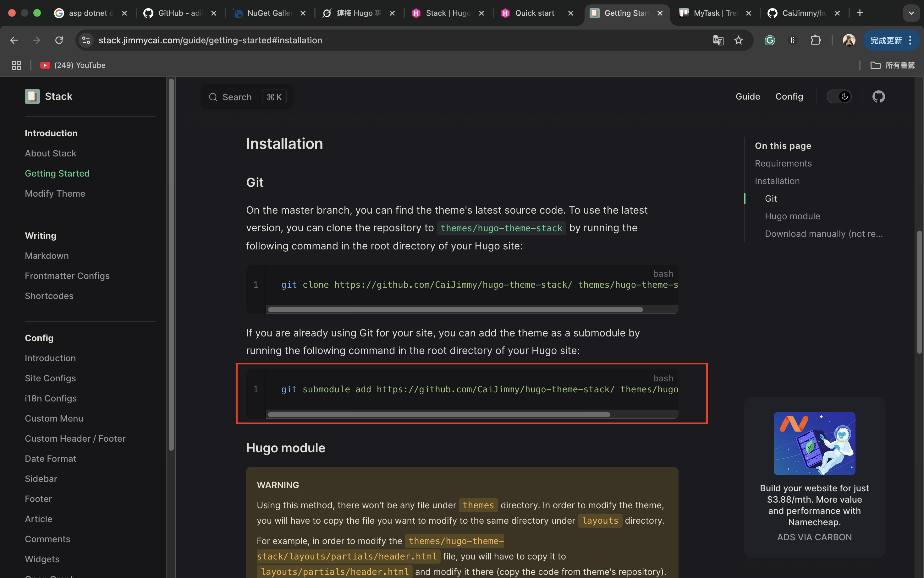Open Markdown page in sidebar

point(47,256)
